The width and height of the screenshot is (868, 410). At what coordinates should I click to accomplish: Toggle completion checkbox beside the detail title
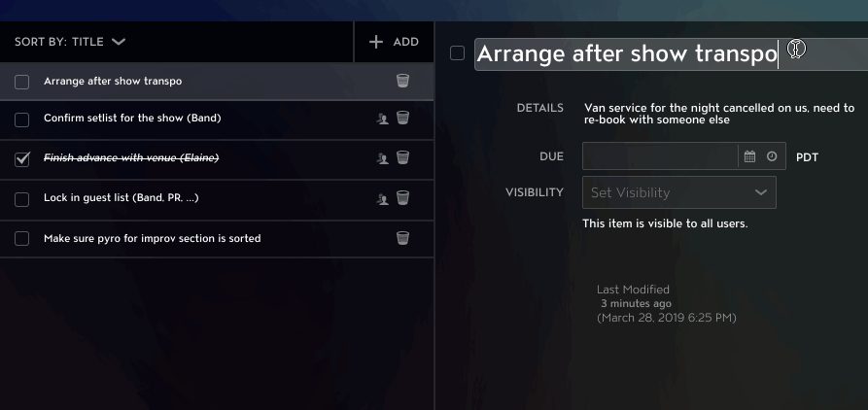[457, 53]
